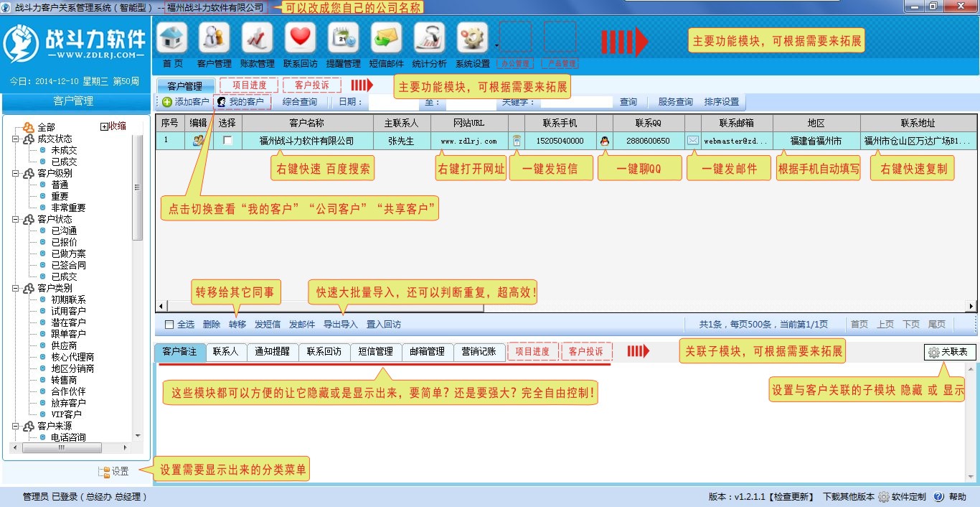Click 导出导入 export import link

coord(340,325)
